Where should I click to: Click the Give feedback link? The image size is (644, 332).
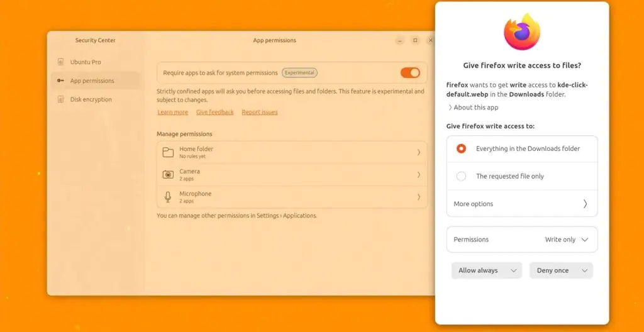[x=215, y=112]
